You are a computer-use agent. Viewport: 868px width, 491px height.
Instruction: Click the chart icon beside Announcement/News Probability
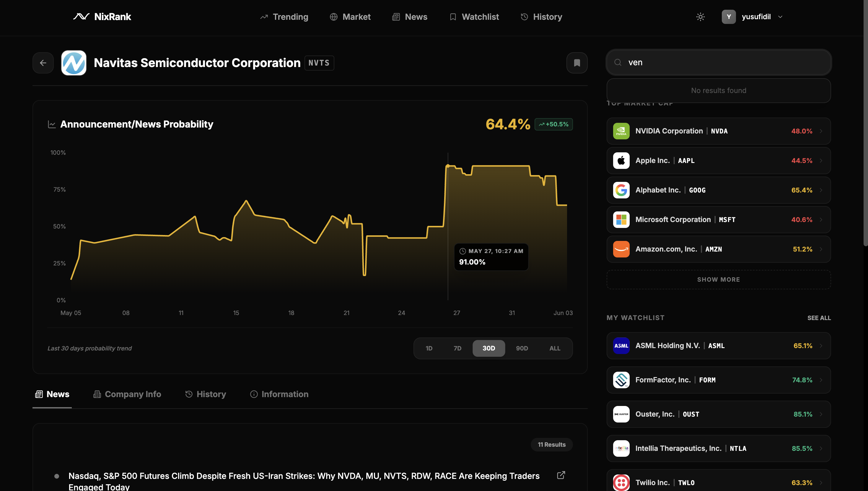[x=52, y=124]
